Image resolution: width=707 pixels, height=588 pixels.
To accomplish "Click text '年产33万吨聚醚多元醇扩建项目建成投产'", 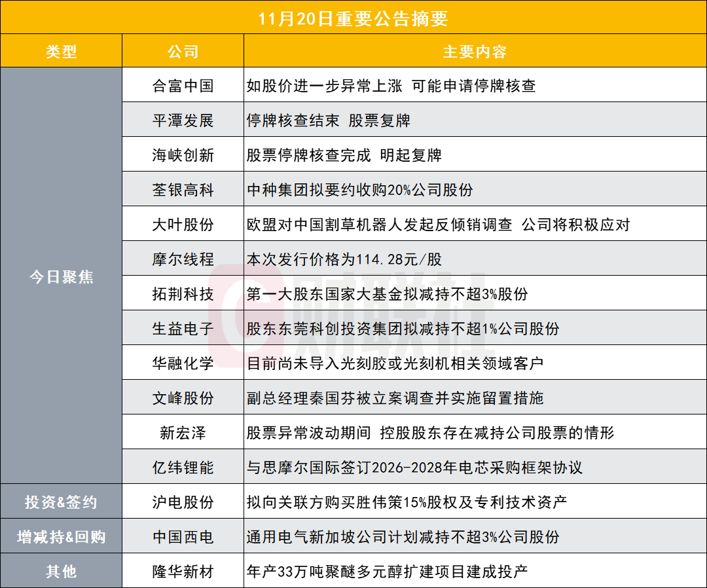I will click(388, 571).
